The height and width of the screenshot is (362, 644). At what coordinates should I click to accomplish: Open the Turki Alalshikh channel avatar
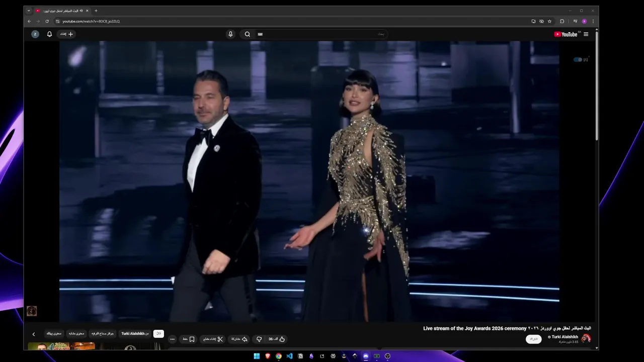coord(586,339)
